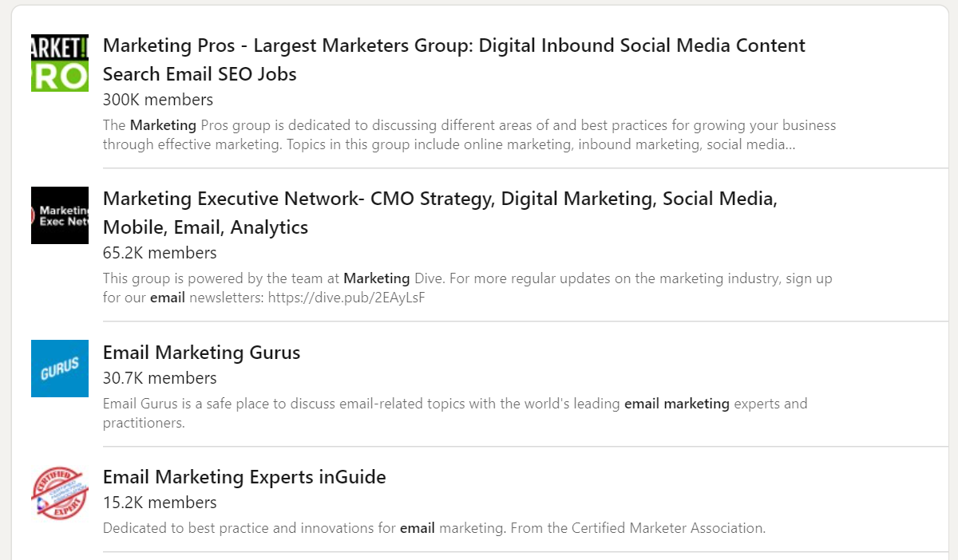958x560 pixels.
Task: Click bold 'email' before newsletters text
Action: click(168, 298)
